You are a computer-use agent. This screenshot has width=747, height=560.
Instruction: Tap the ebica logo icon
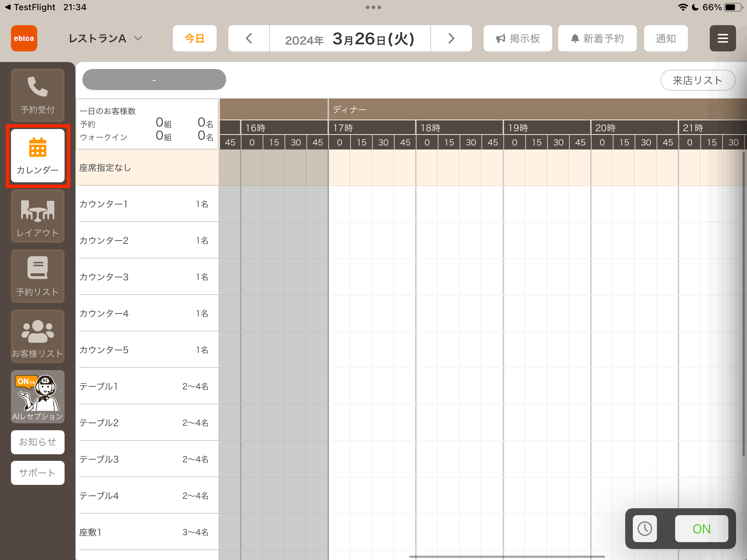pos(24,38)
